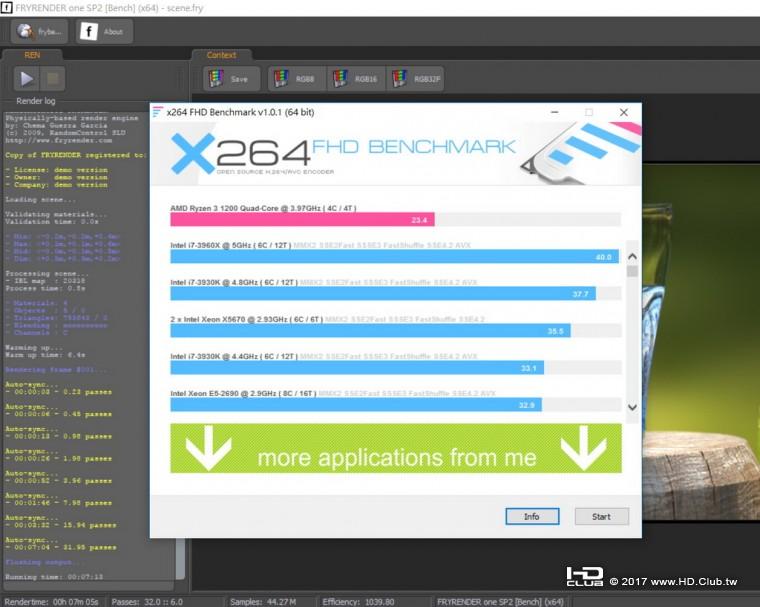Click the AMD Ryzen 3 1200 result bar
This screenshot has width=760, height=607.
302,220
